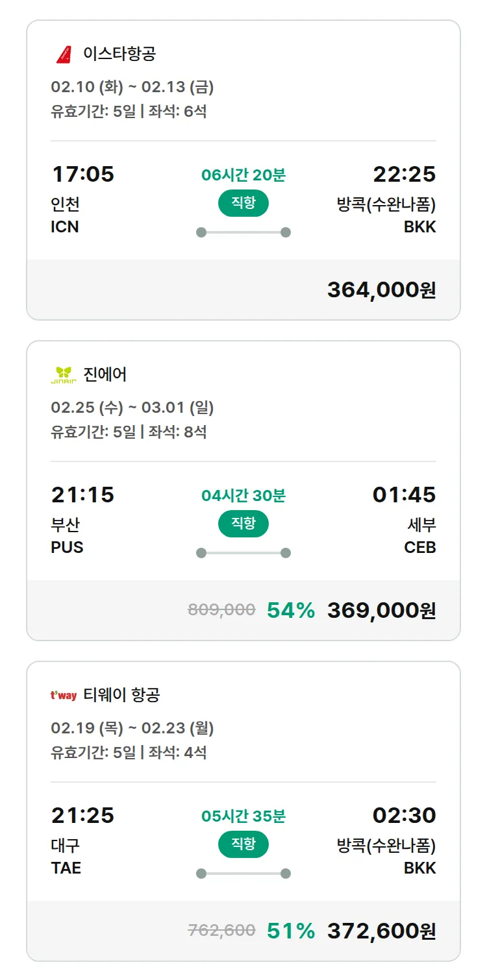Click the t'way airline logo
487x980 pixels.
pyautogui.click(x=64, y=695)
